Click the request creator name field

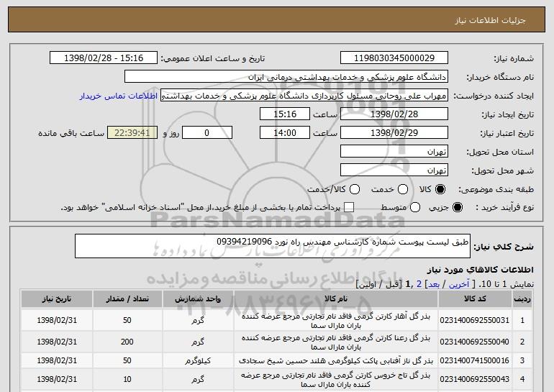tap(304, 96)
